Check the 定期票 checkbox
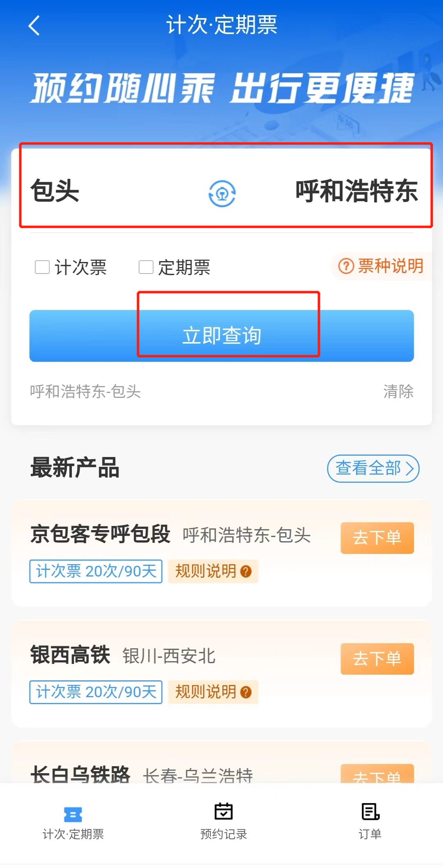 tap(146, 267)
